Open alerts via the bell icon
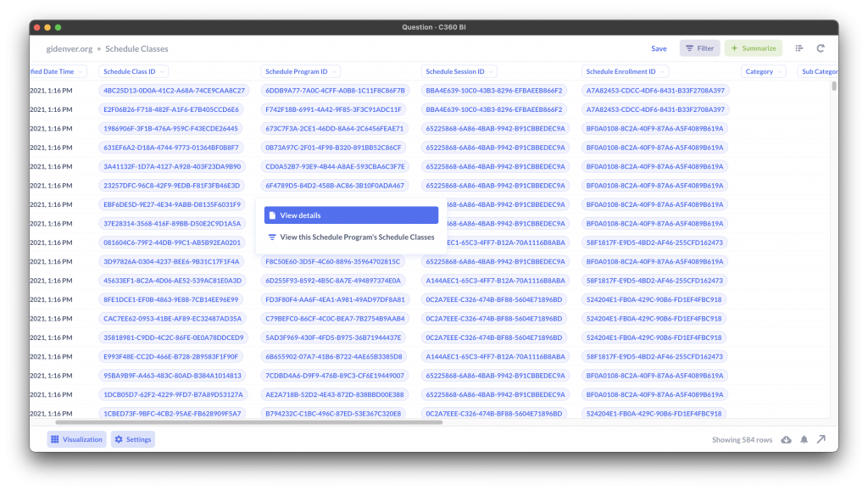Screen dimensions: 868x491 point(804,439)
